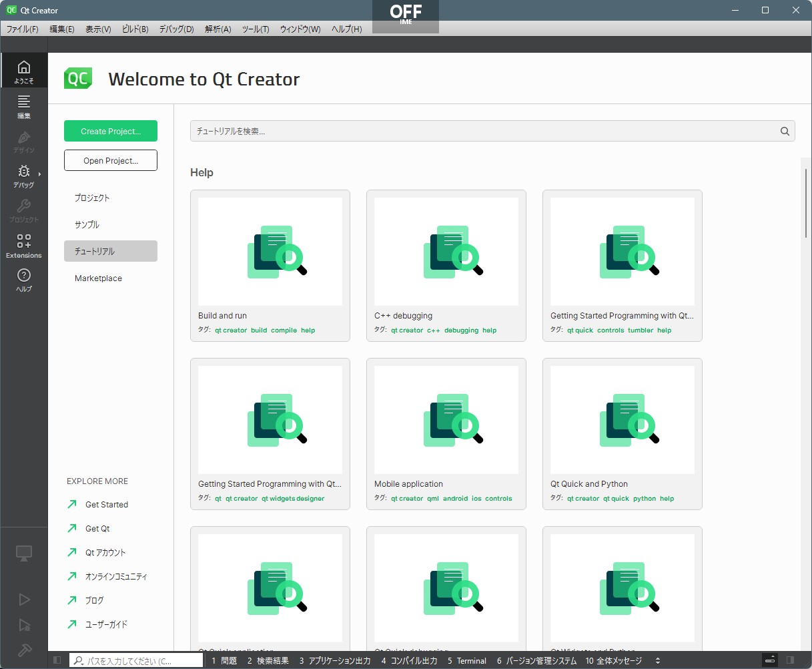Expand the debug mode submenu arrow
812x669 pixels.
[39, 174]
